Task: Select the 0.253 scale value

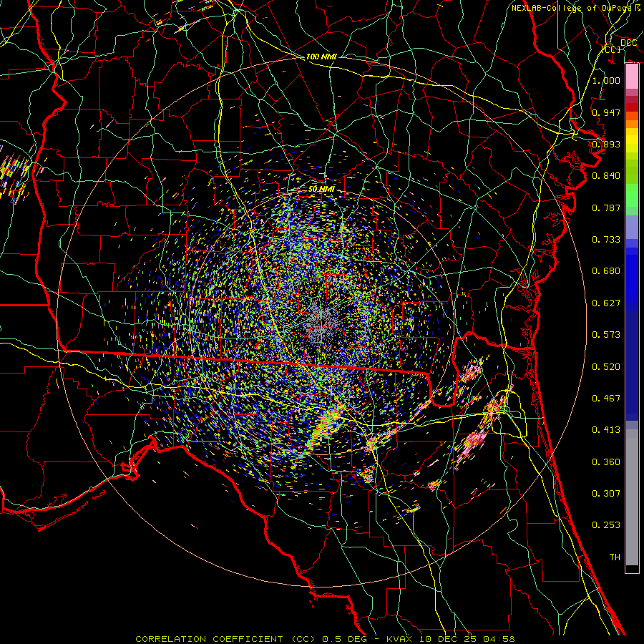Action: pos(606,525)
